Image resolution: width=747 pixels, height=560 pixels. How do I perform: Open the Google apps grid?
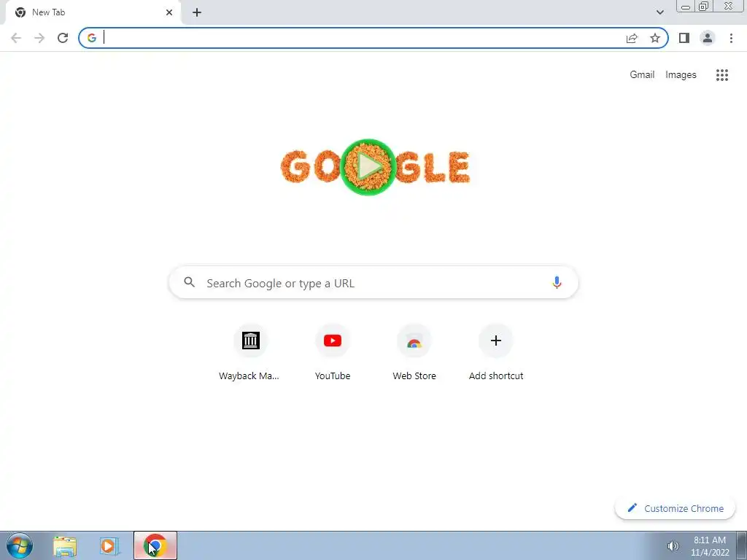(x=722, y=75)
